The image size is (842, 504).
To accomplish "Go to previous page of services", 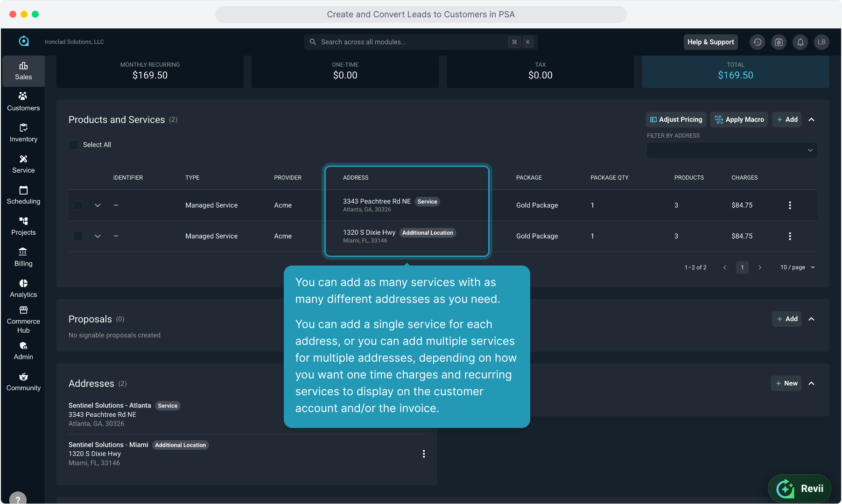I will pyautogui.click(x=725, y=267).
